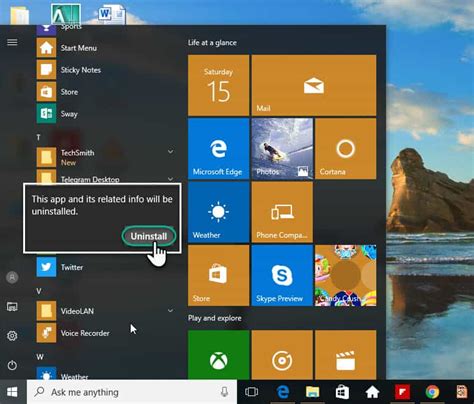Open the Movies & TV tile
Image resolution: width=474 pixels, height=404 pixels.
[345, 355]
